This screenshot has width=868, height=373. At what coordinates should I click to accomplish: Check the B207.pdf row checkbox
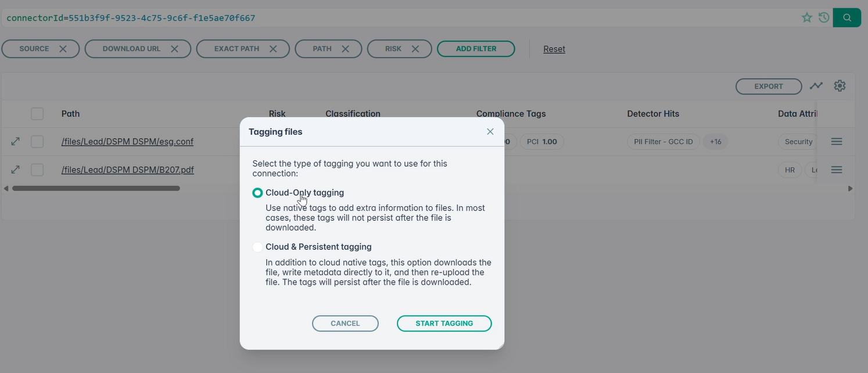point(37,170)
